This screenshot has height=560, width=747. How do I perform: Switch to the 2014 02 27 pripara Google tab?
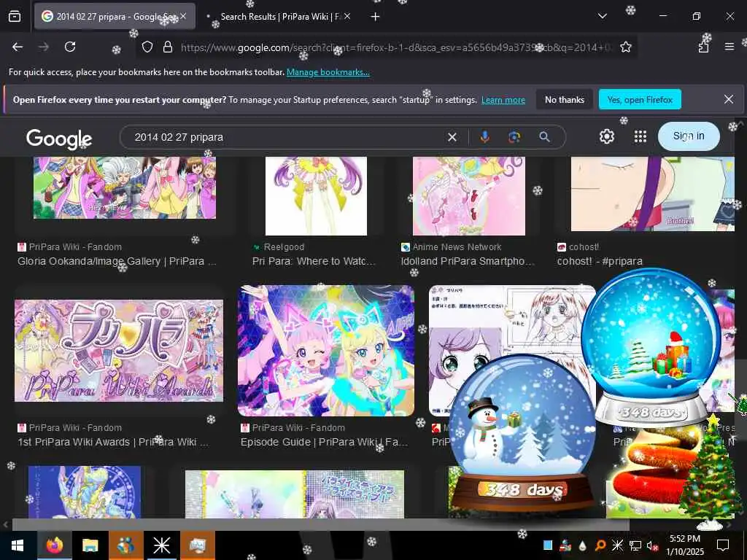(x=115, y=17)
